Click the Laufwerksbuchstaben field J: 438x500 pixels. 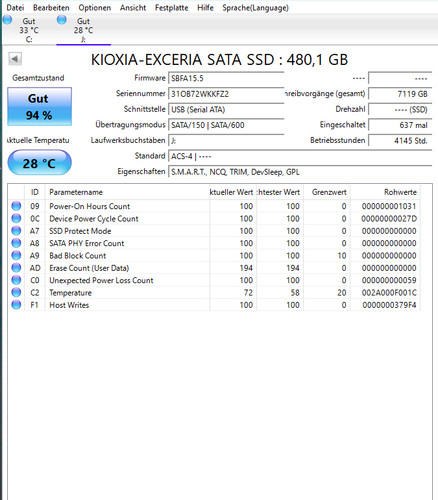226,141
